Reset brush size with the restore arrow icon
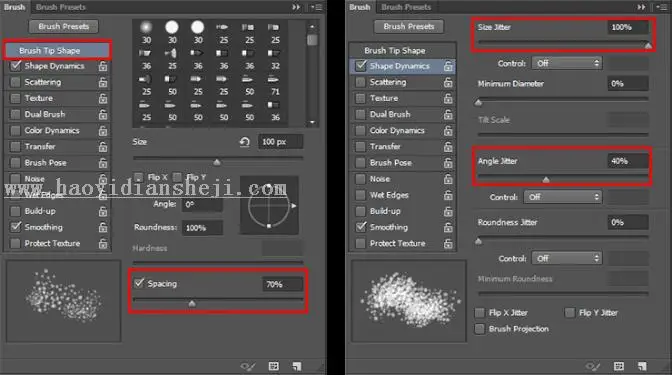 [245, 142]
